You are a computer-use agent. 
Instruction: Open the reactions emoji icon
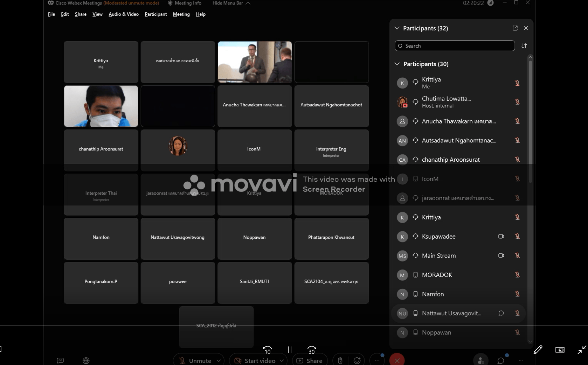357,360
